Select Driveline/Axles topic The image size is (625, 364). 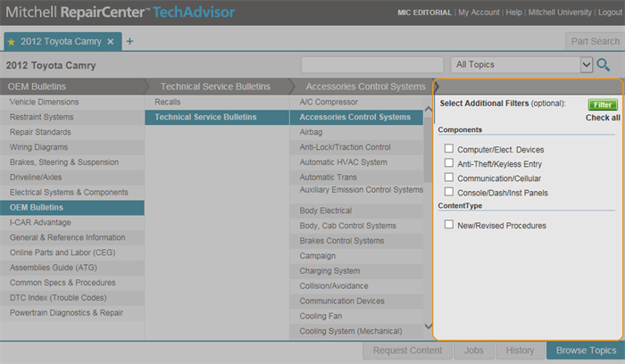tap(72, 178)
